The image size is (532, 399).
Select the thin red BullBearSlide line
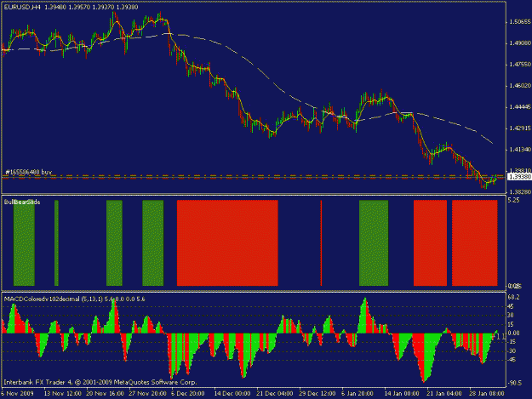(x=321, y=243)
